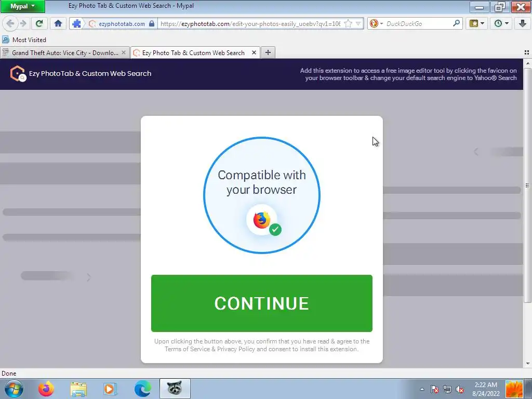
Task: Open the downloads arrow button
Action: [522, 23]
